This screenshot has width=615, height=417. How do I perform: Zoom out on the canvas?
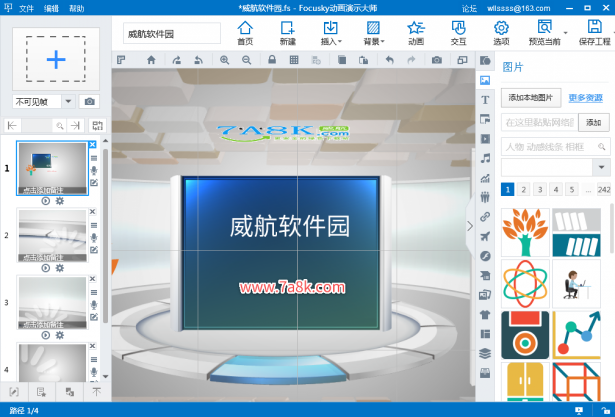[246, 60]
